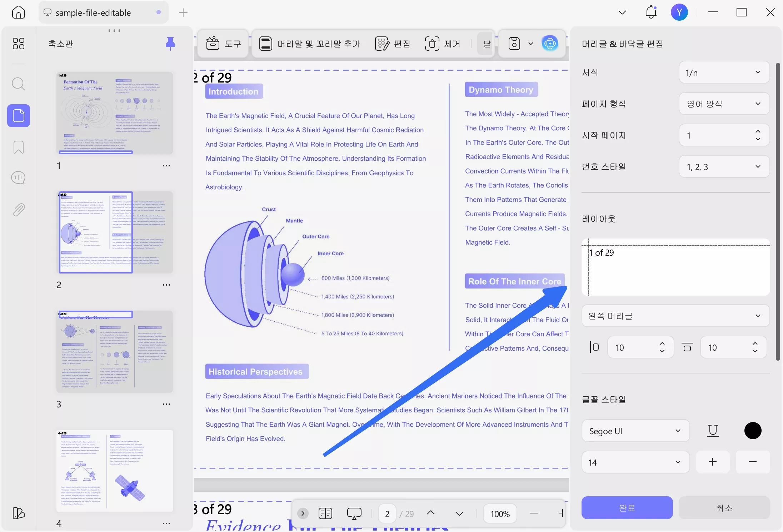Screen dimensions: 783x532
Task: Open the AI assistant icon
Action: [x=550, y=44]
